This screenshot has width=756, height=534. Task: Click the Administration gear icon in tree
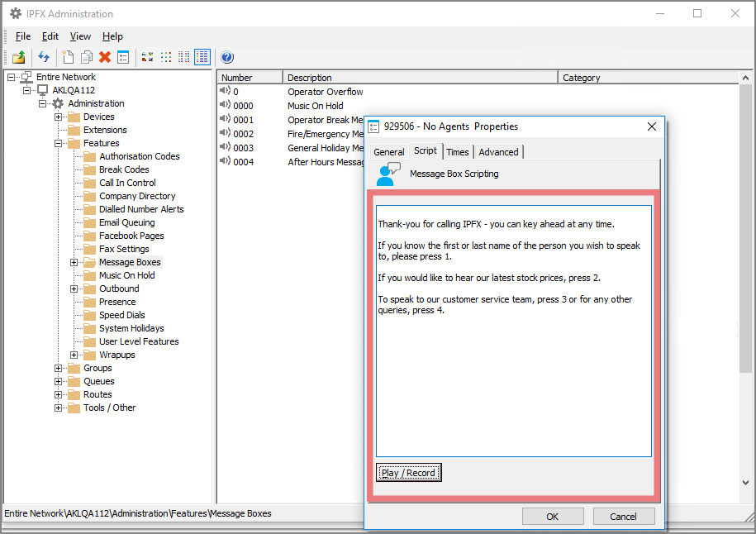(58, 103)
